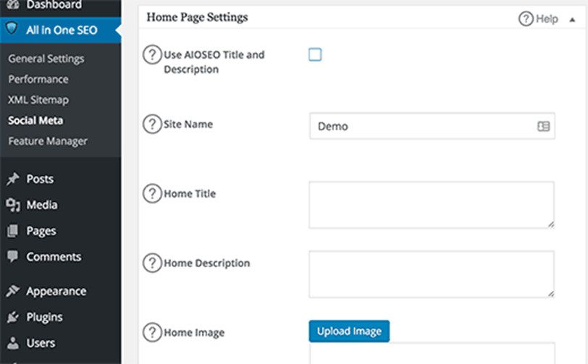Click the Media icon in sidebar

click(x=13, y=205)
